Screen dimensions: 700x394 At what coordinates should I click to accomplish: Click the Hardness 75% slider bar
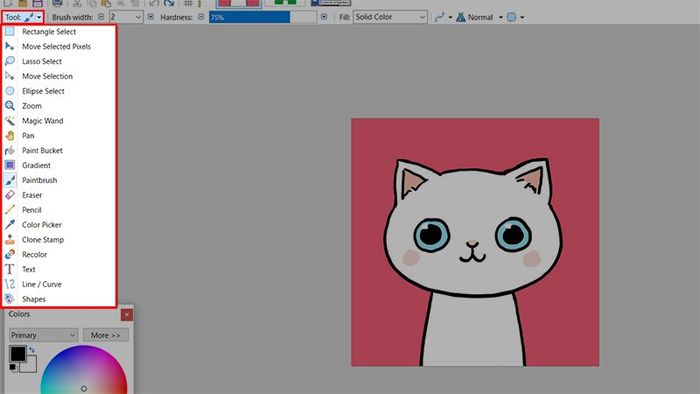point(263,17)
